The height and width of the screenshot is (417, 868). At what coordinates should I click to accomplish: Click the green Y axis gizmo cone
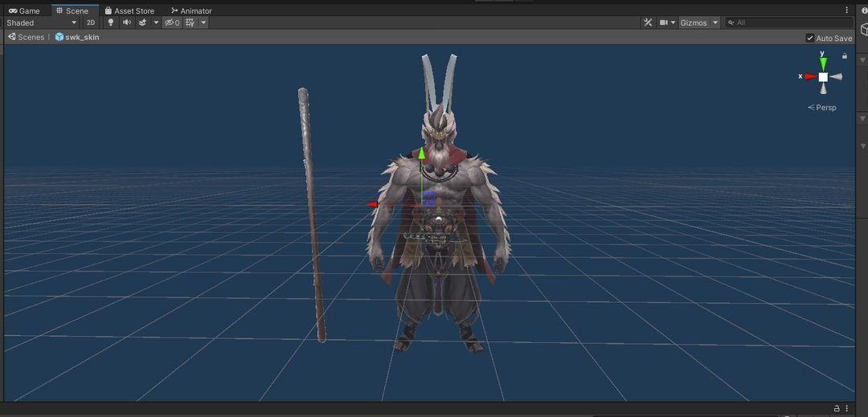823,63
